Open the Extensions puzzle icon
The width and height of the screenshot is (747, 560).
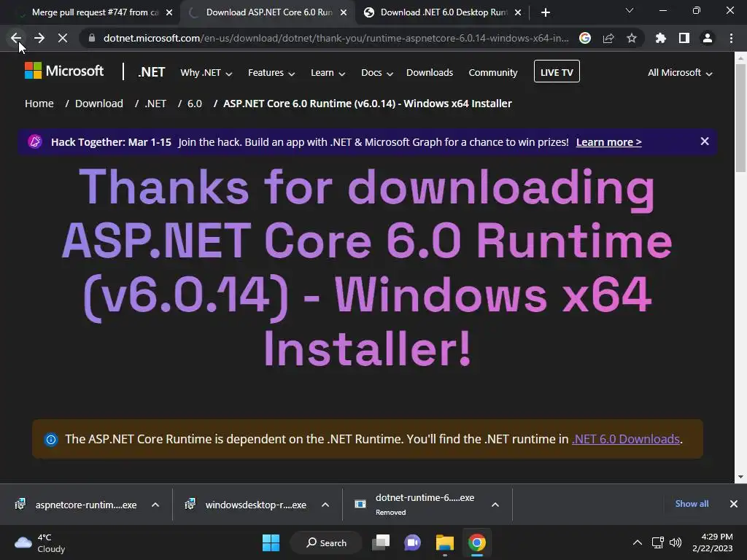click(x=661, y=38)
